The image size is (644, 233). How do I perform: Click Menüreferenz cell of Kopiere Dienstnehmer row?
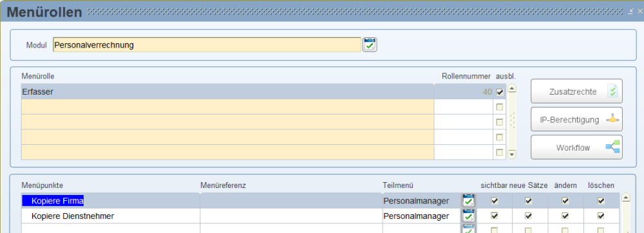pos(291,216)
